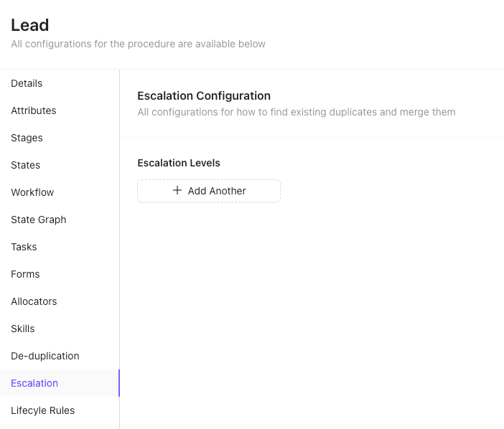The width and height of the screenshot is (504, 429).
Task: Click the Escalation Levels label
Action: tap(179, 163)
